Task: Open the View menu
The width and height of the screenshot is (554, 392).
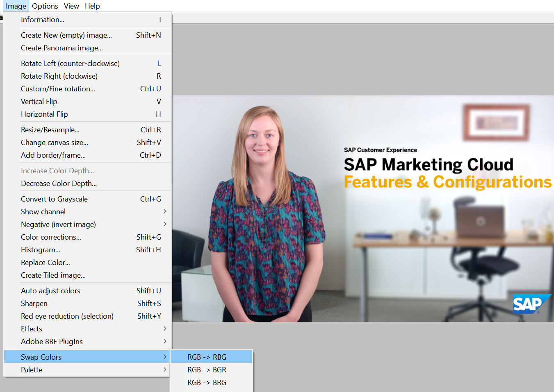Action: [x=71, y=6]
